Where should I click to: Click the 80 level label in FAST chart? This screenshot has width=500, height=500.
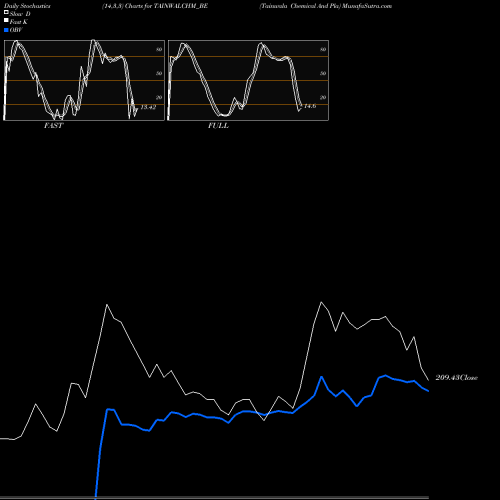(x=159, y=49)
